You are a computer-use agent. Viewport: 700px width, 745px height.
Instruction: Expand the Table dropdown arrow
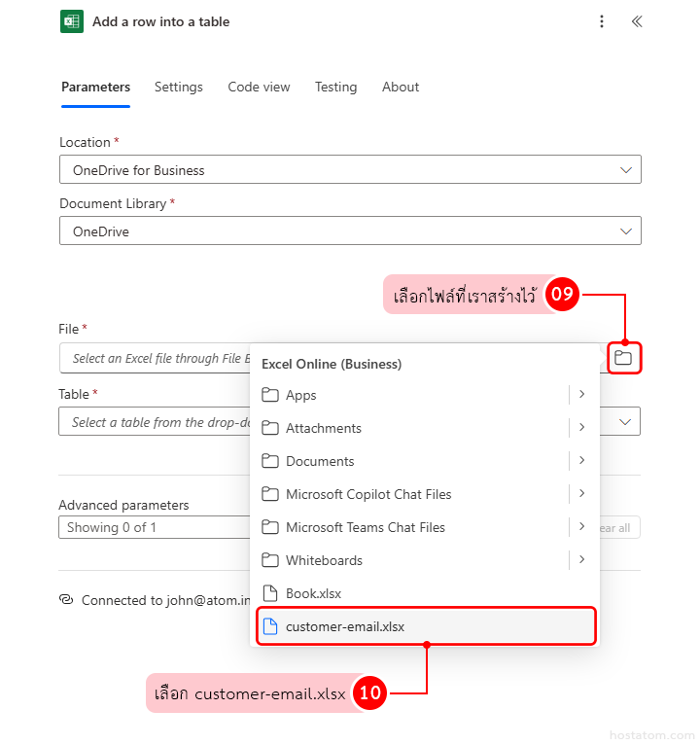pos(626,421)
